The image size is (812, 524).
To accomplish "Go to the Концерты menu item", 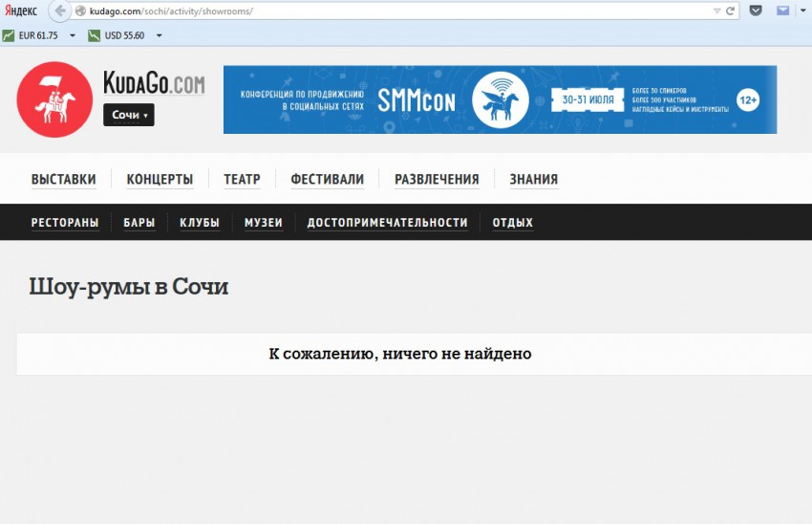I will 160,179.
